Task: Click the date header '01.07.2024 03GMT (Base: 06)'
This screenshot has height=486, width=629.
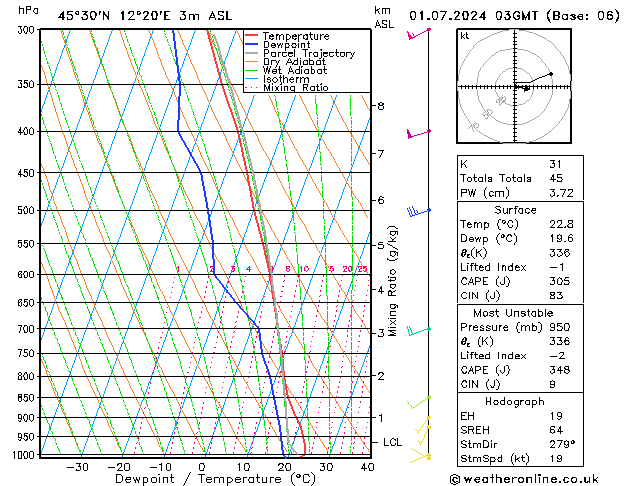Action: tap(514, 16)
